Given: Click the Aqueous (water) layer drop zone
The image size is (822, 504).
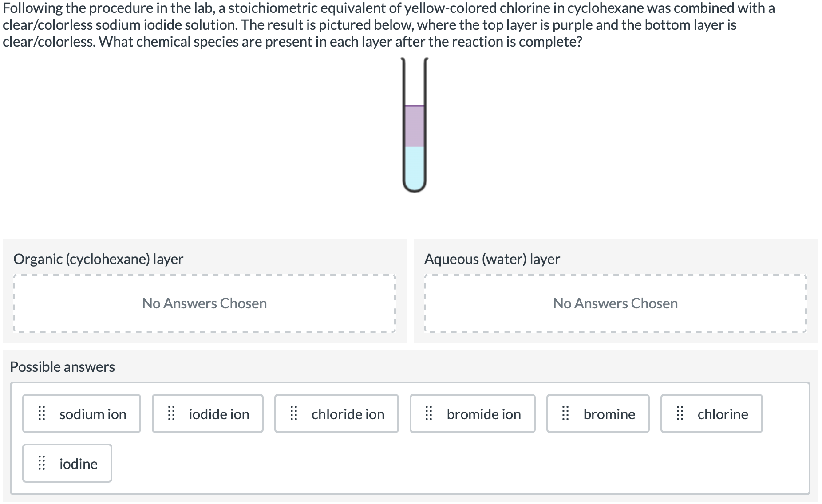Looking at the screenshot, I should [x=616, y=303].
